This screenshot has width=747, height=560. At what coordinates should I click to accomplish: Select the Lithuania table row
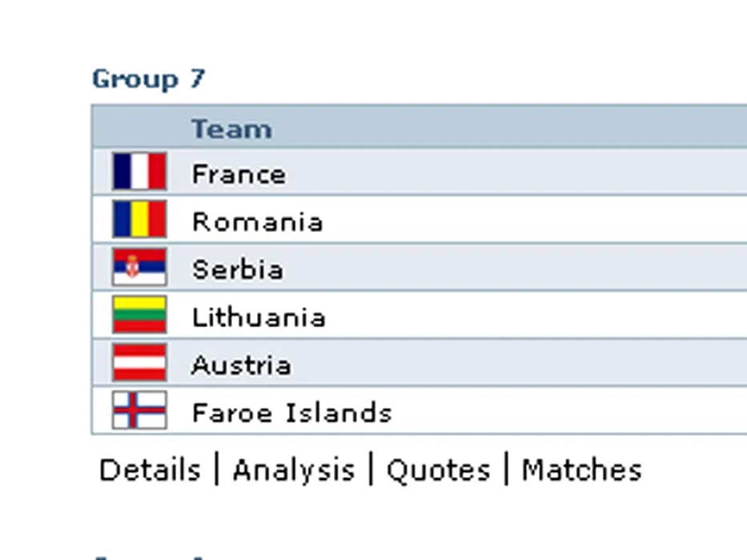(x=420, y=314)
